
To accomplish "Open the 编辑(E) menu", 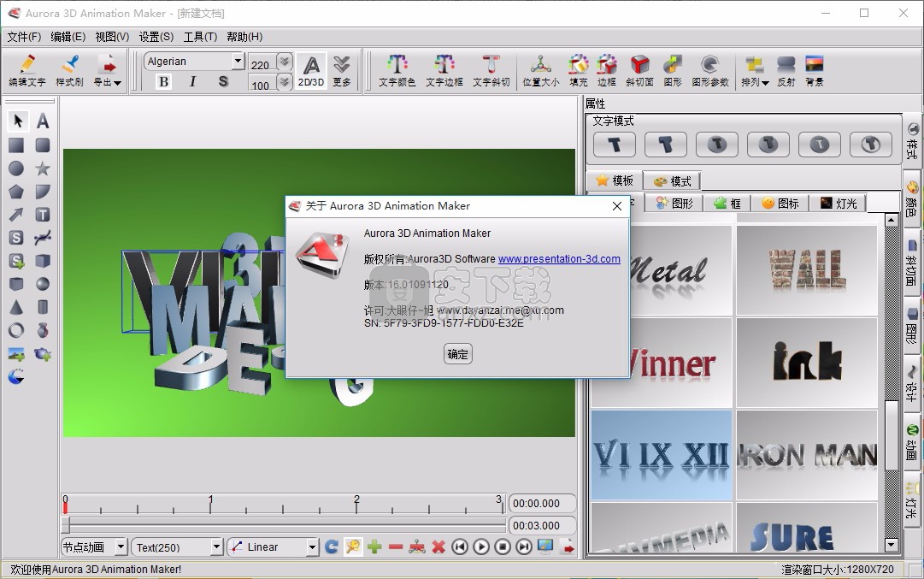I will point(68,37).
